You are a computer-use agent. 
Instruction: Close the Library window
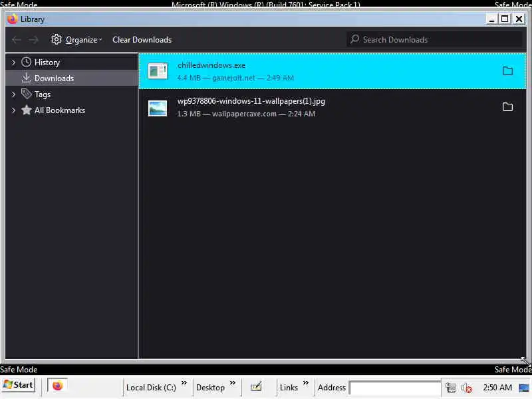point(519,19)
